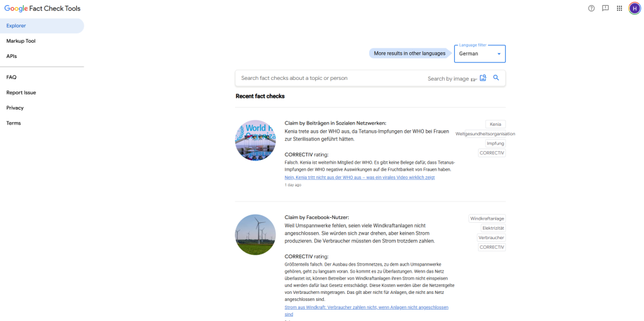Viewport: 644px width, 321px height.
Task: Open the Kenia WHO fact check article link
Action: pyautogui.click(x=359, y=177)
